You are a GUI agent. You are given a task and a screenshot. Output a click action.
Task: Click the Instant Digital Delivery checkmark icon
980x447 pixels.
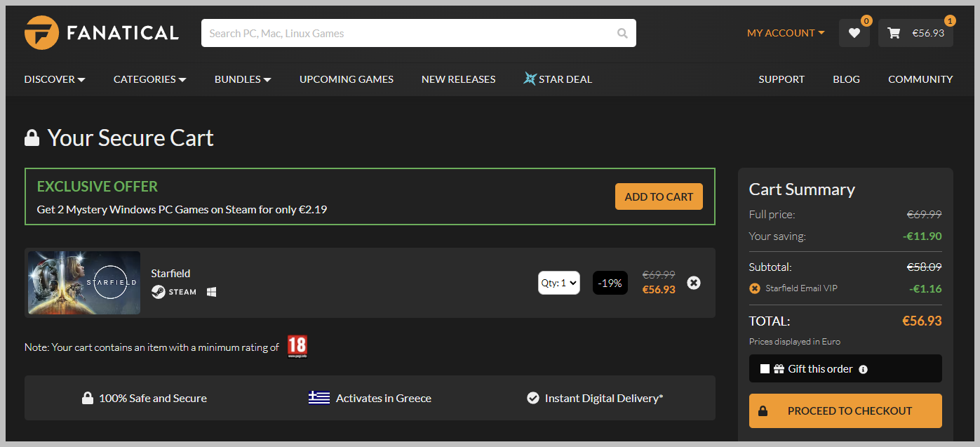pos(533,398)
